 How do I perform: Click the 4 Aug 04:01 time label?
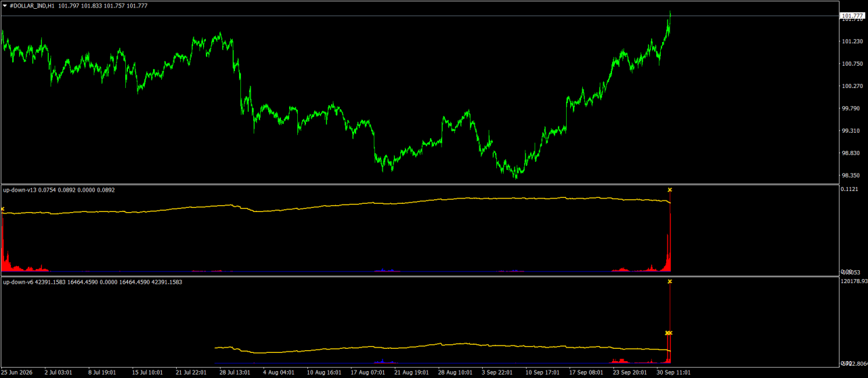pos(278,372)
